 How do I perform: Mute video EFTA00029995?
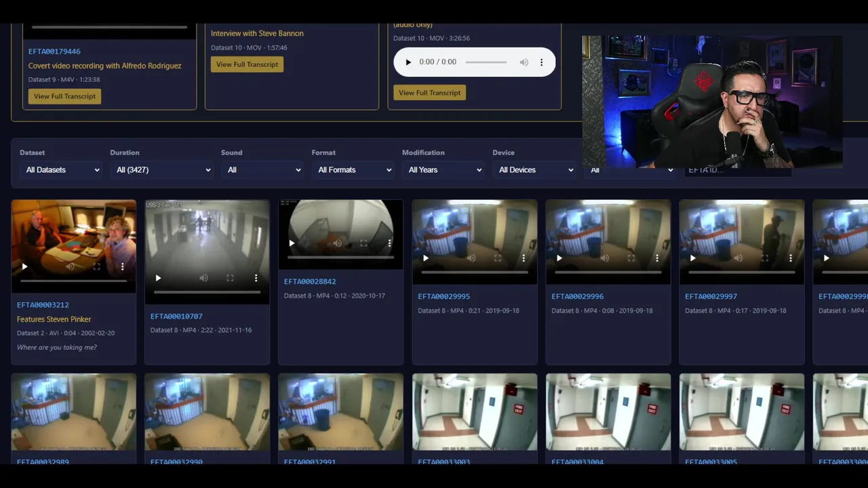471,258
